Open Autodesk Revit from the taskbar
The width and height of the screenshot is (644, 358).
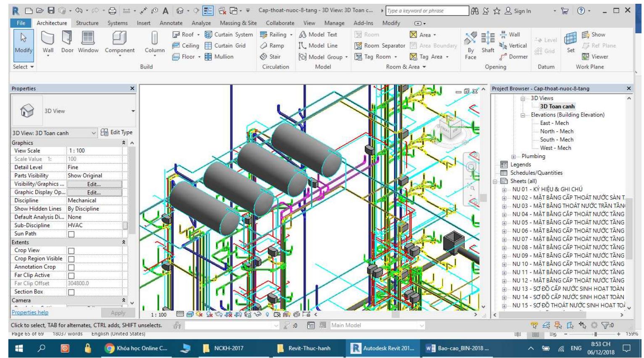(383, 348)
